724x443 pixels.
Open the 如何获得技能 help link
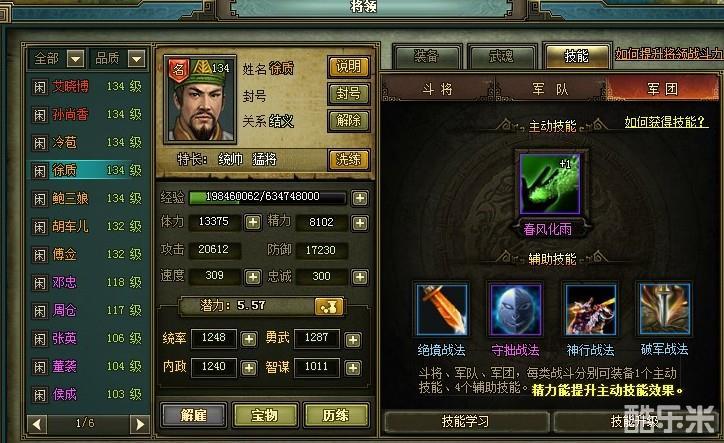pyautogui.click(x=665, y=122)
